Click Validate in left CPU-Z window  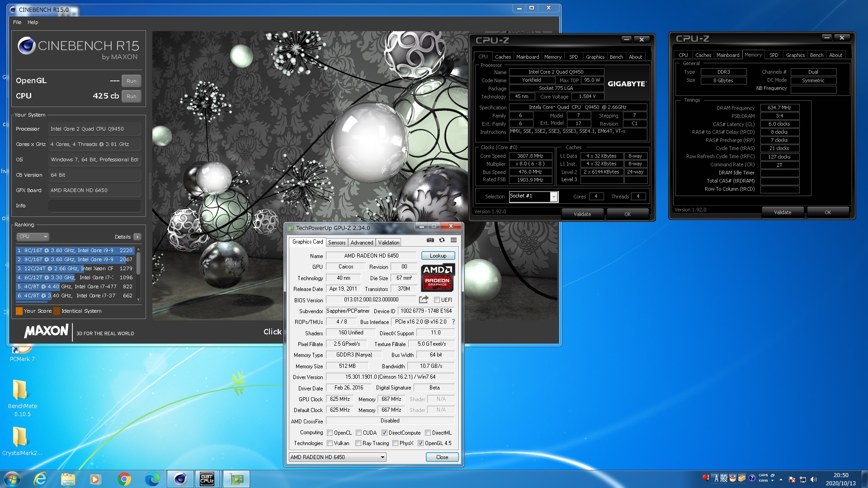pos(582,214)
